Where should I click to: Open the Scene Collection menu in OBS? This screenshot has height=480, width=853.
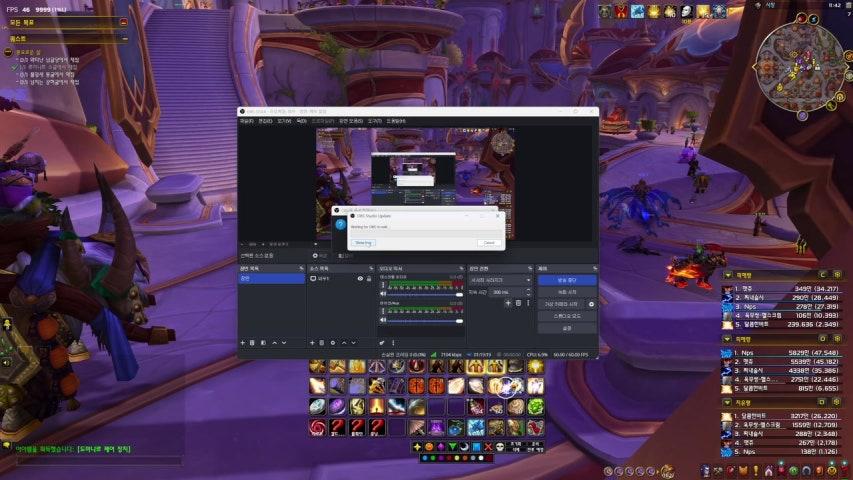coord(351,121)
